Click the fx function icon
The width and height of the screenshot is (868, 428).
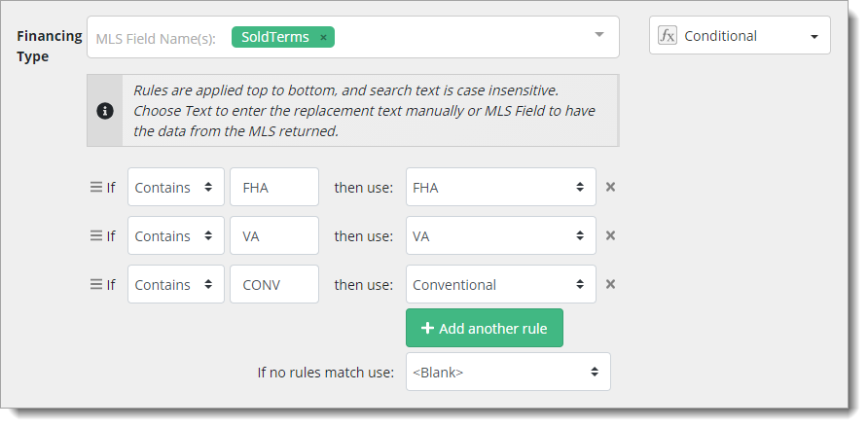tap(667, 36)
